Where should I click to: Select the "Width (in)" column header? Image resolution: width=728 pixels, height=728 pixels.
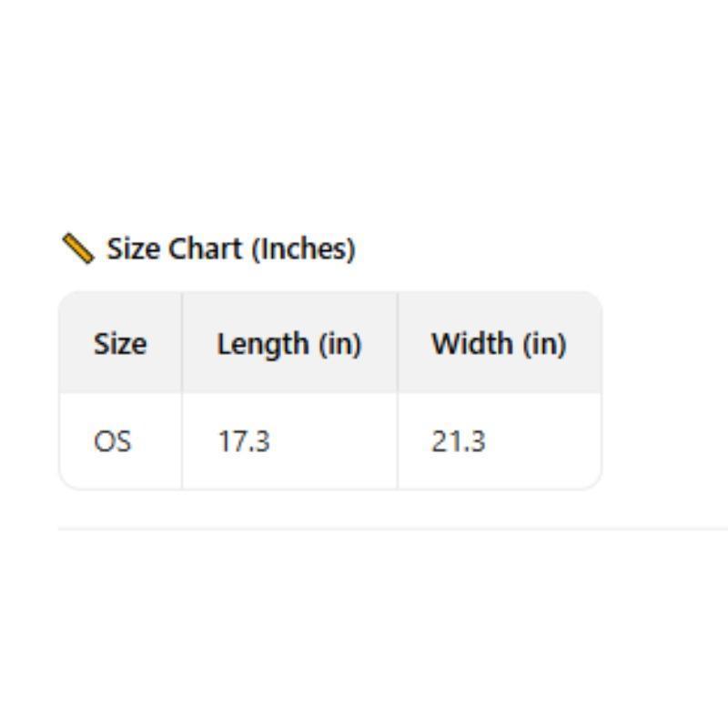[499, 344]
